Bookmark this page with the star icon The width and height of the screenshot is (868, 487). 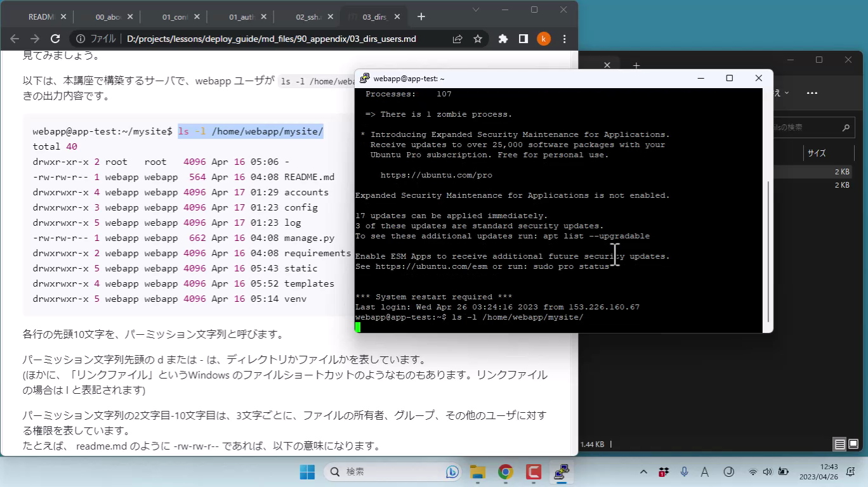coord(478,39)
